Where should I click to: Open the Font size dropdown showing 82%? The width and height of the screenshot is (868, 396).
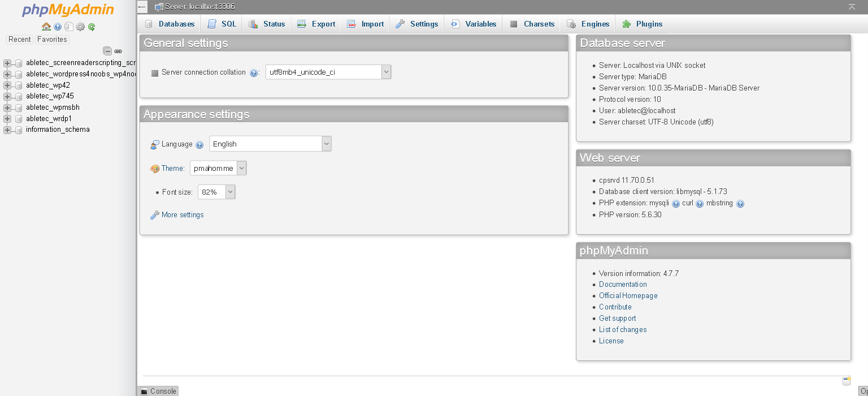[x=216, y=192]
